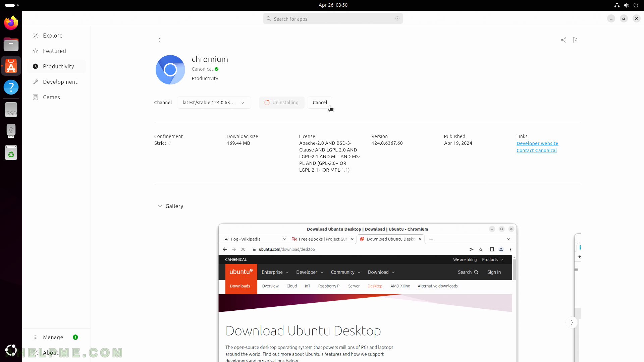Click the verified publisher checkmark badge

[x=217, y=69]
